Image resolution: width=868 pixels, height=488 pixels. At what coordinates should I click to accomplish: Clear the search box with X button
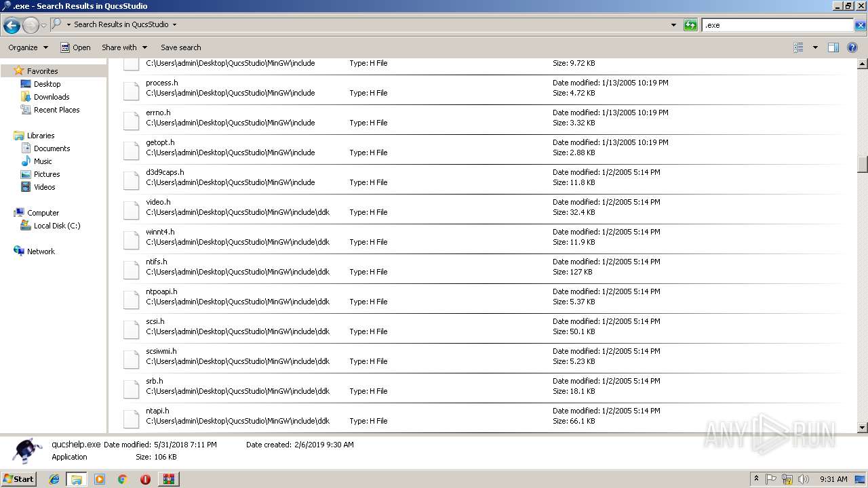pyautogui.click(x=860, y=25)
